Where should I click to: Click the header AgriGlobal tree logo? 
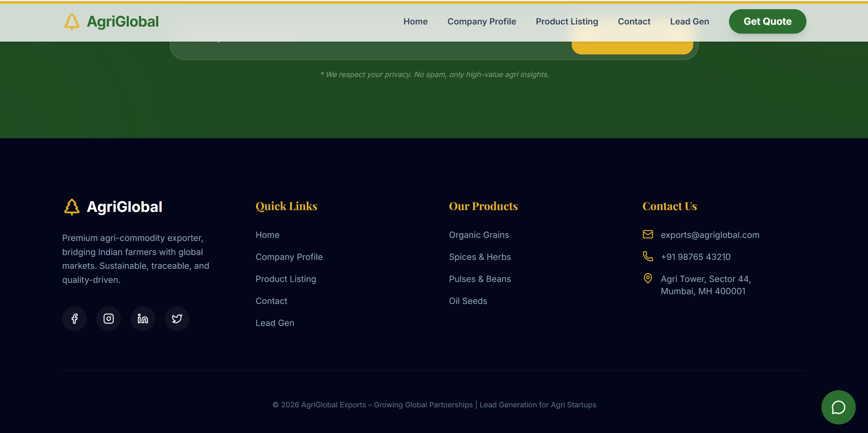coord(72,21)
